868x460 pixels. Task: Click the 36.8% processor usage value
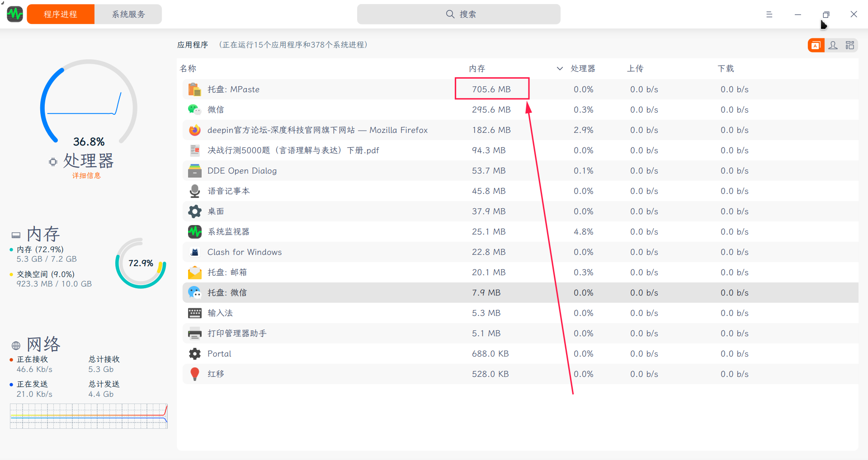tap(89, 142)
